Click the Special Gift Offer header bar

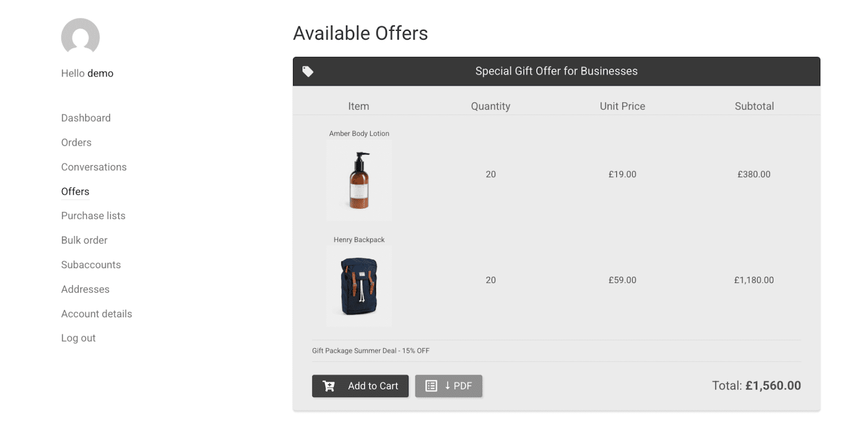pyautogui.click(x=557, y=72)
